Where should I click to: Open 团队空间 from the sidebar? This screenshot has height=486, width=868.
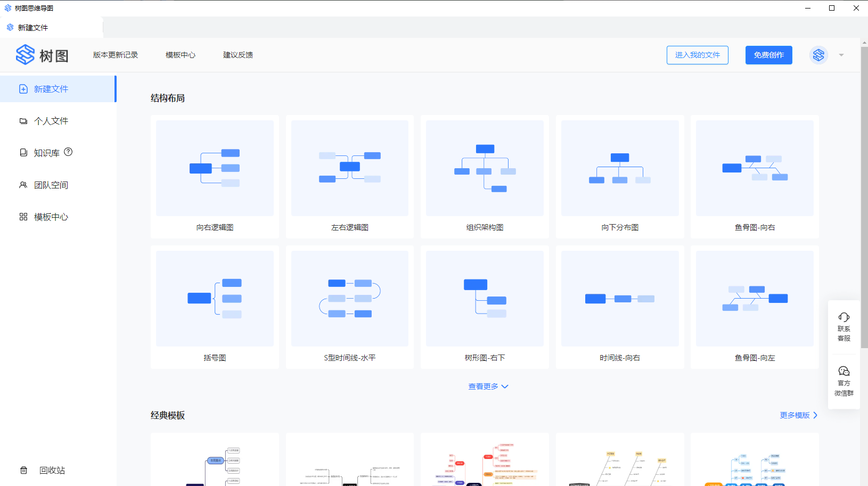(51, 185)
